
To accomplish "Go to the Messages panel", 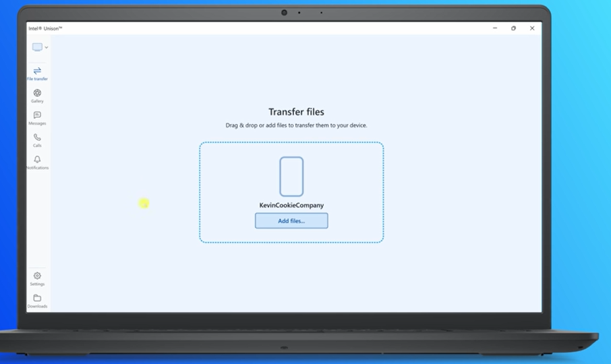I will tap(37, 117).
